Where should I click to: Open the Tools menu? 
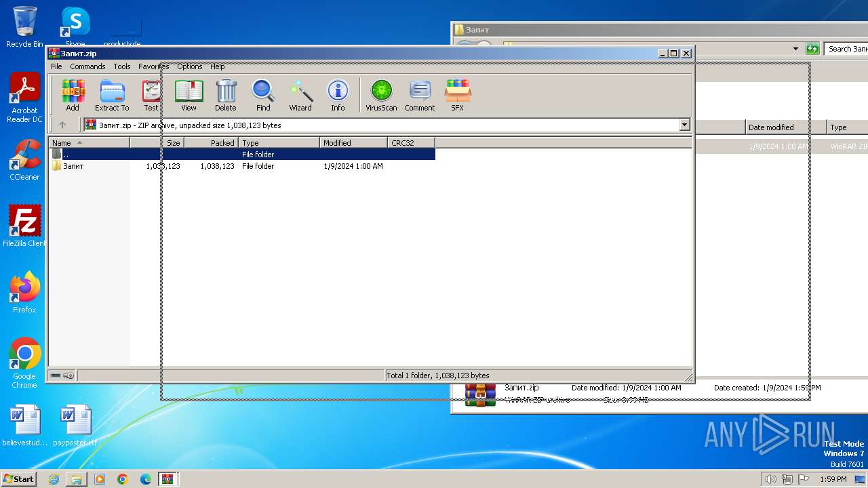(x=122, y=66)
